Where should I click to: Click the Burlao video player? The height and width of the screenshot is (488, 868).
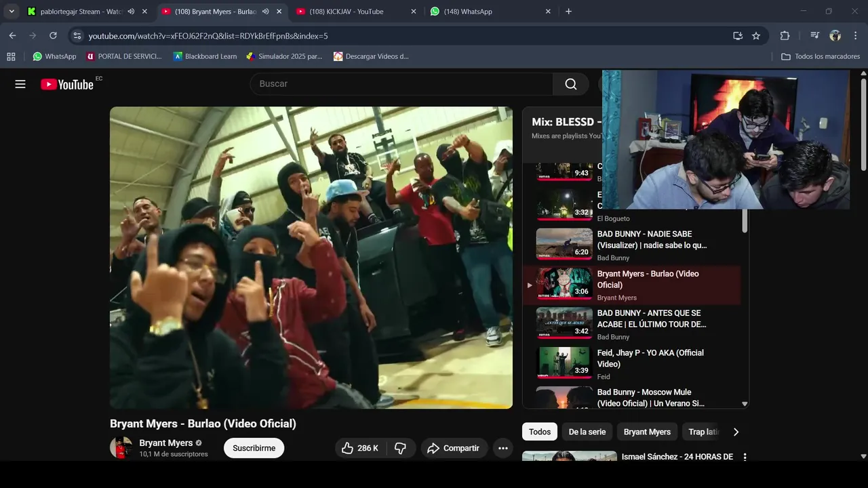pyautogui.click(x=311, y=258)
